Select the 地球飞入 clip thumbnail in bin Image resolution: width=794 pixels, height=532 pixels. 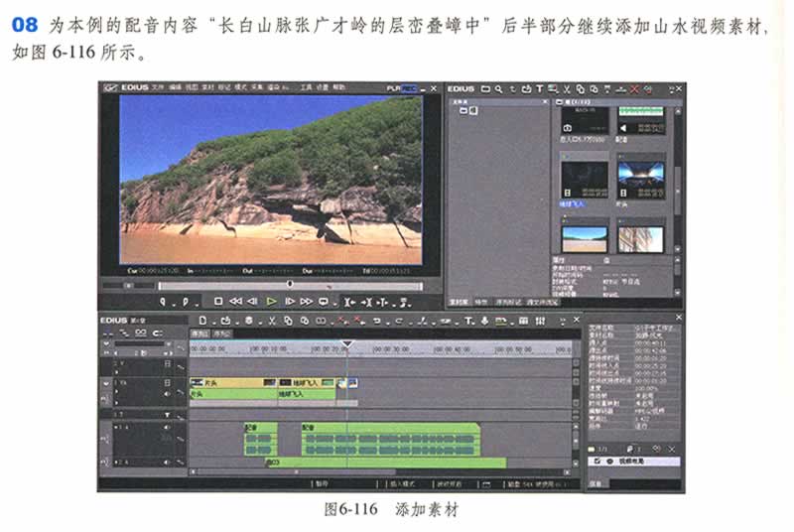pyautogui.click(x=585, y=181)
